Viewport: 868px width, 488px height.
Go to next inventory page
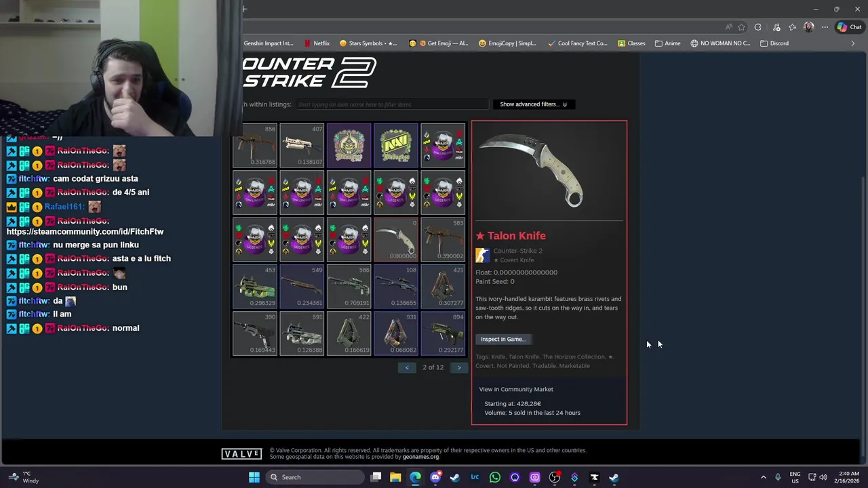click(459, 367)
